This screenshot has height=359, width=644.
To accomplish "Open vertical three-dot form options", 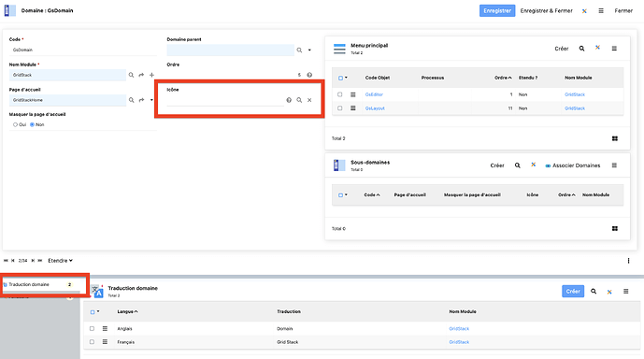I will tap(628, 261).
